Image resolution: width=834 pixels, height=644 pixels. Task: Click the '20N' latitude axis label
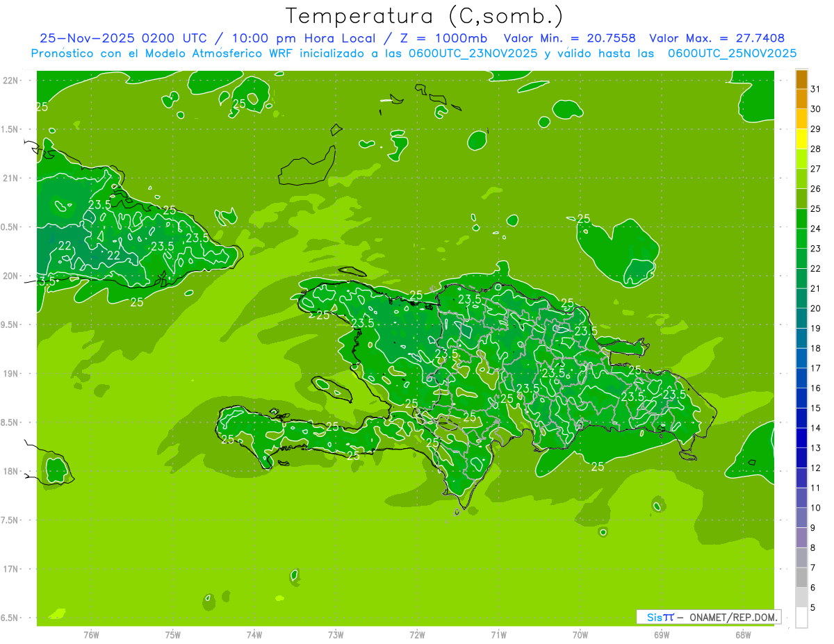(x=12, y=276)
